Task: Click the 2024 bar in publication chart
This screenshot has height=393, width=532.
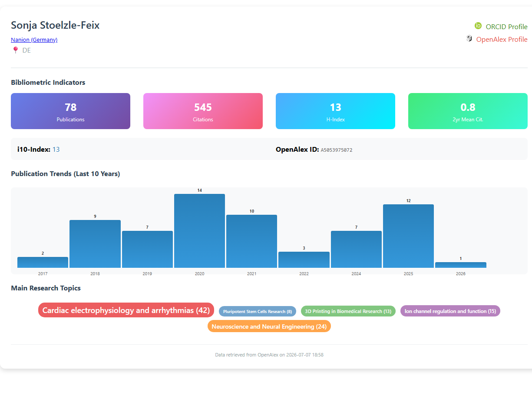Action: point(356,249)
